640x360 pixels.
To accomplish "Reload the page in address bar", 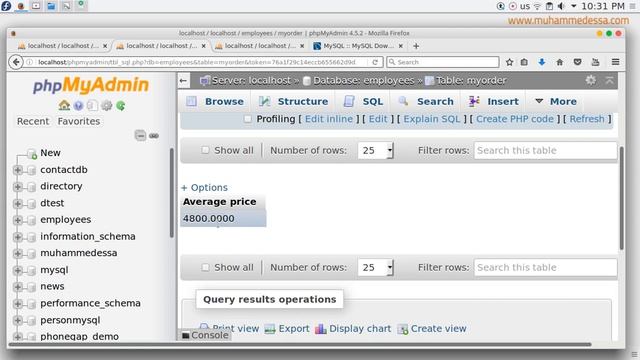I will coord(375,62).
